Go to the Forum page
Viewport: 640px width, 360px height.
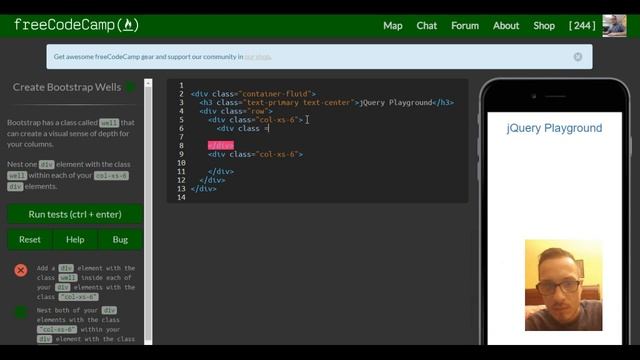coord(465,26)
